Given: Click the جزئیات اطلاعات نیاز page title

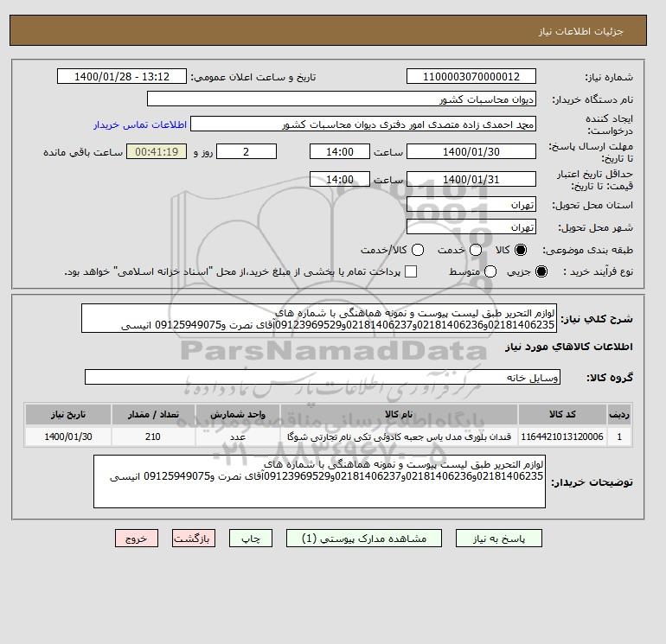Looking at the screenshot, I should click(580, 31).
